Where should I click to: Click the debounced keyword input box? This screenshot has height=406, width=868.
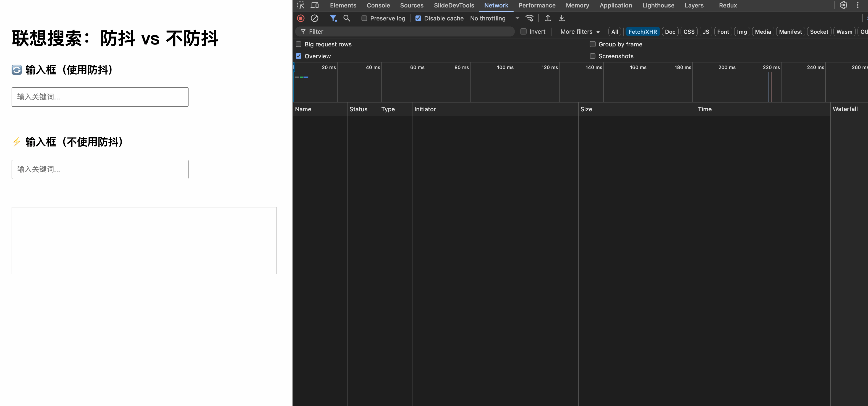(x=100, y=97)
